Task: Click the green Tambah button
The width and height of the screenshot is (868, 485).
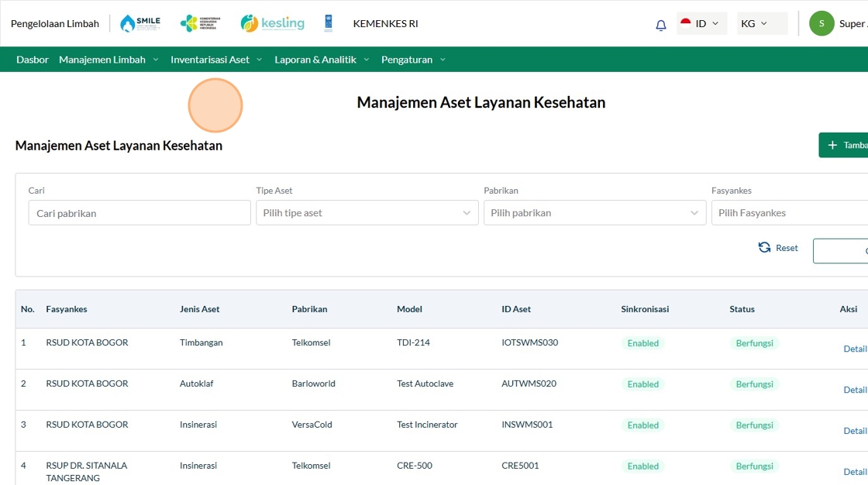Action: coord(846,145)
